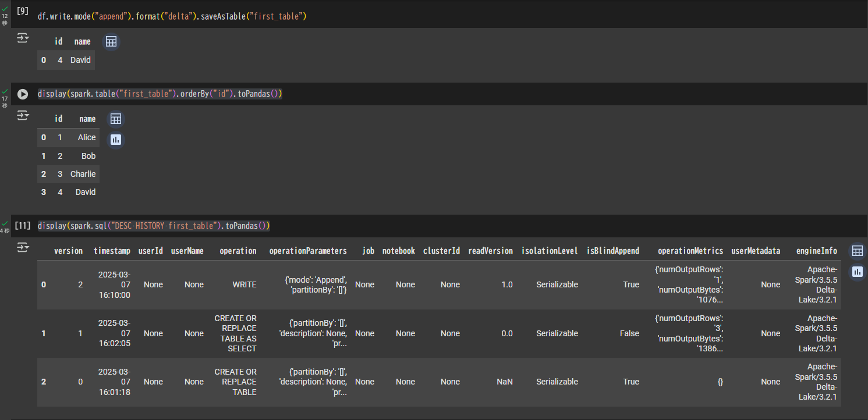Click the 'userId' column header
The image size is (868, 420).
[x=150, y=251]
